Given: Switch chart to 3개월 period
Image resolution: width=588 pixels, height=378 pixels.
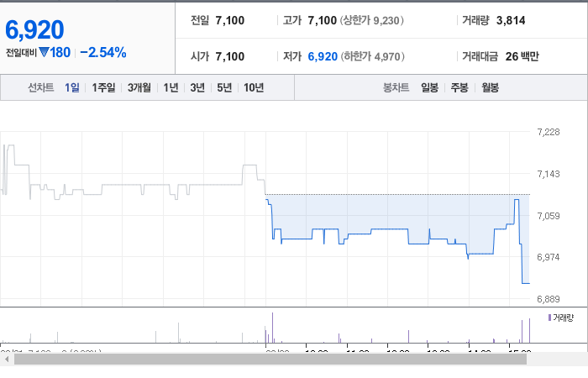Looking at the screenshot, I should coord(139,87).
